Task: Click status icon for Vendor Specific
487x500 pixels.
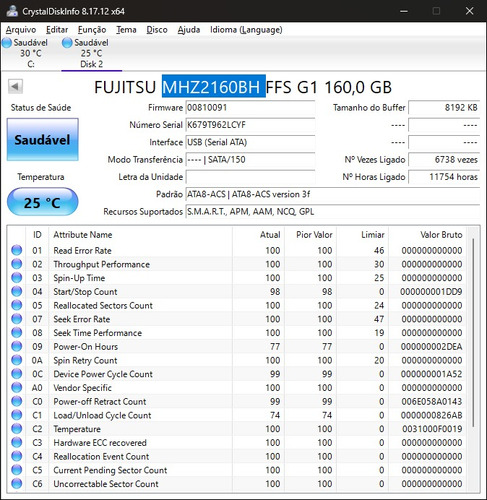Action: coord(17,387)
